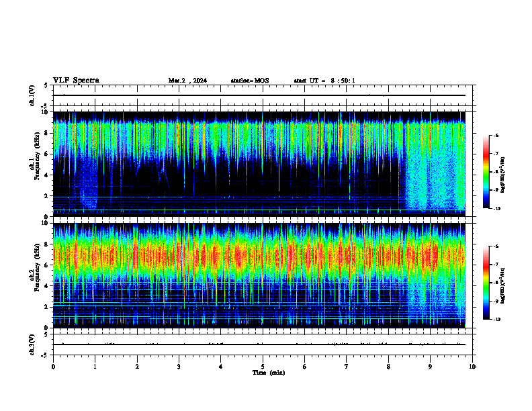
Task: Click the "Time (min)" axis title
Action: click(x=269, y=373)
